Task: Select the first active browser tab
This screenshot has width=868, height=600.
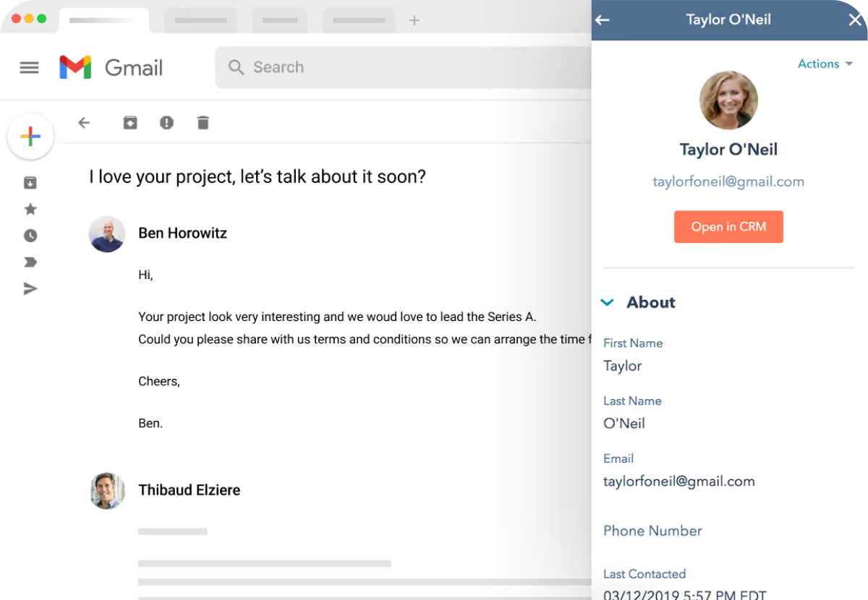Action: [x=104, y=21]
